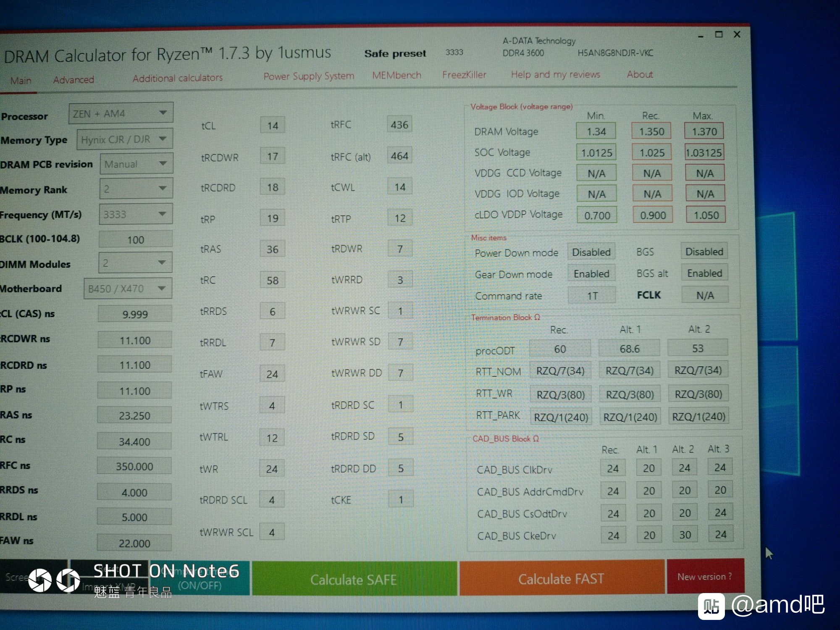Click RTT_WR Alt. 1 value RZQ/3(80)
This screenshot has width=840, height=630.
(x=630, y=394)
